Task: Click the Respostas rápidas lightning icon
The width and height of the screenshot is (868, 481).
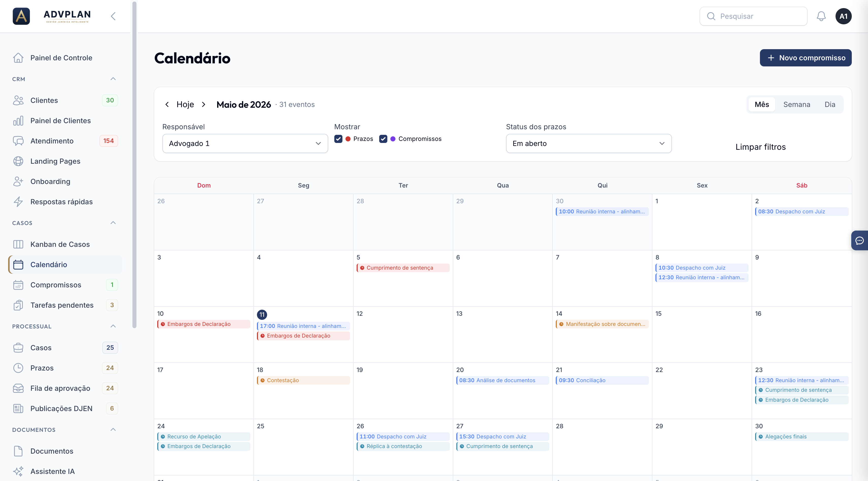Action: tap(18, 202)
